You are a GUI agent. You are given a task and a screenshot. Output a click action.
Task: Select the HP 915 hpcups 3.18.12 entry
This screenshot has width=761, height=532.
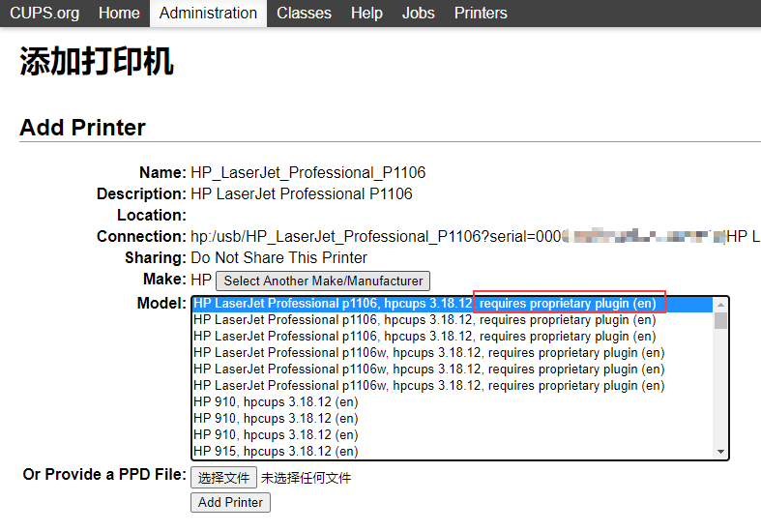click(453, 451)
